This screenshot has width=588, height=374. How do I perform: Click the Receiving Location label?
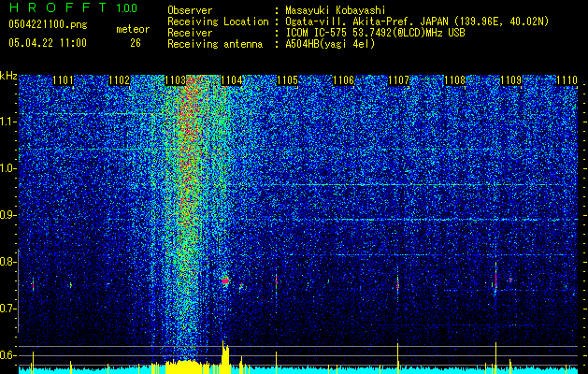point(218,22)
